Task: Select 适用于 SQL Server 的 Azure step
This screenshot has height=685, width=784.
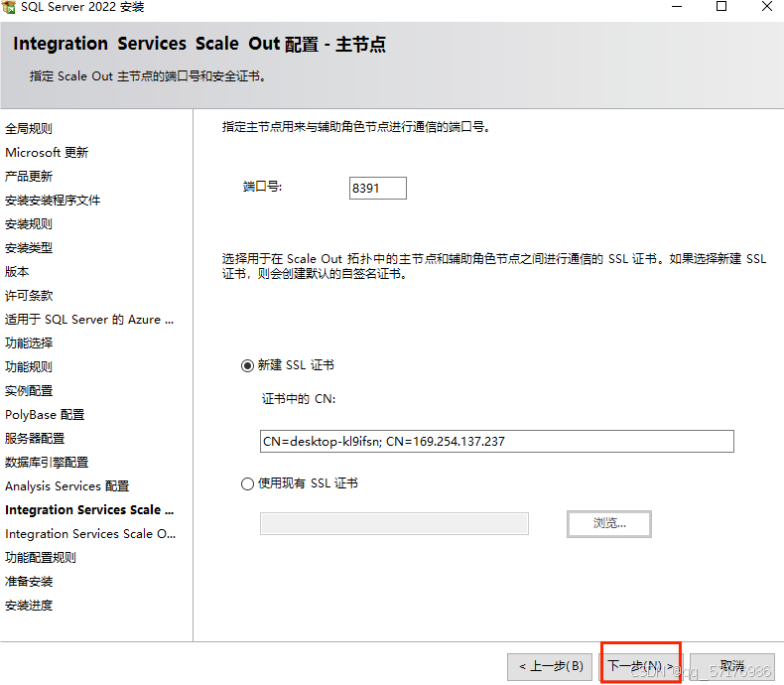Action: (x=89, y=319)
